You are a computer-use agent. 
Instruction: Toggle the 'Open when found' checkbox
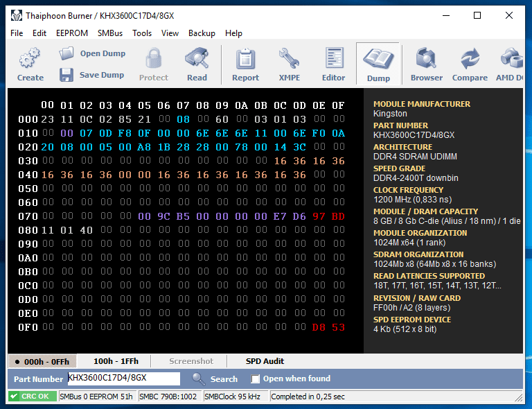[255, 378]
